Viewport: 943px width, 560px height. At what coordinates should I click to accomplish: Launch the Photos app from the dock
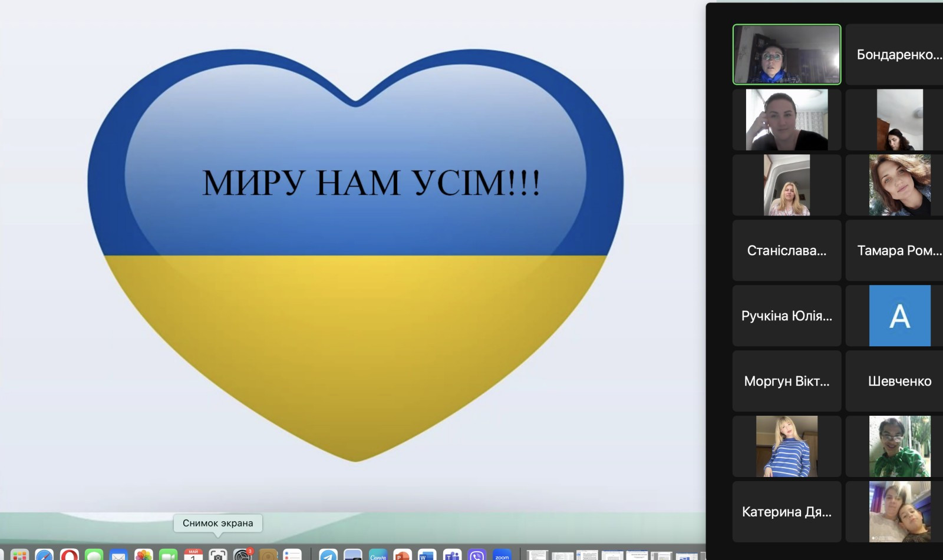point(143,555)
